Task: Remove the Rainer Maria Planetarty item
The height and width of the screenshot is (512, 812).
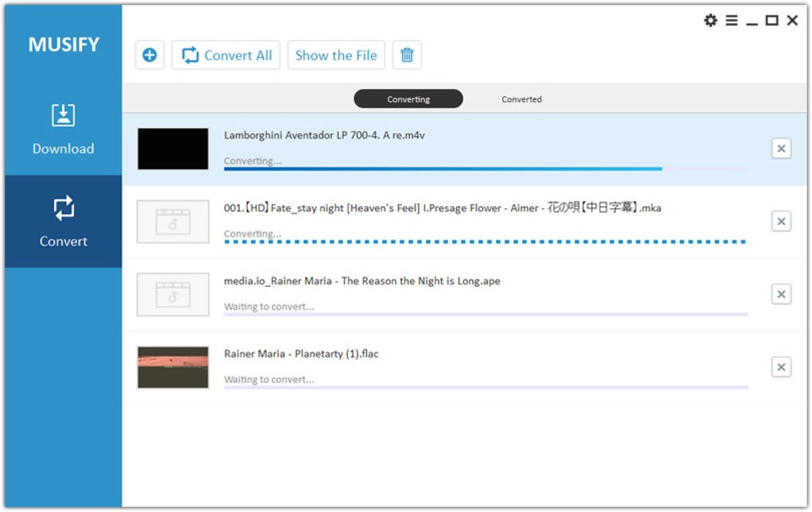Action: [x=781, y=366]
